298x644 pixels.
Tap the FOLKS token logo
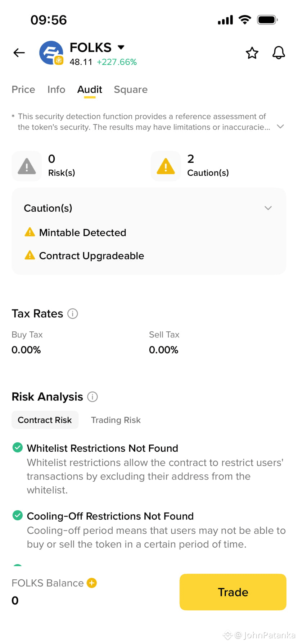click(51, 53)
